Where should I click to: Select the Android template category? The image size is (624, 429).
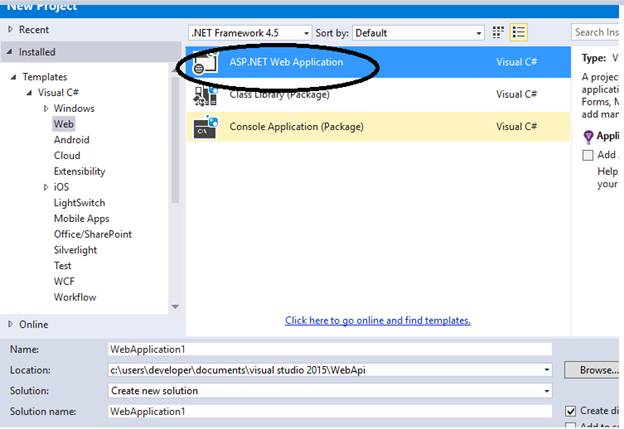72,140
